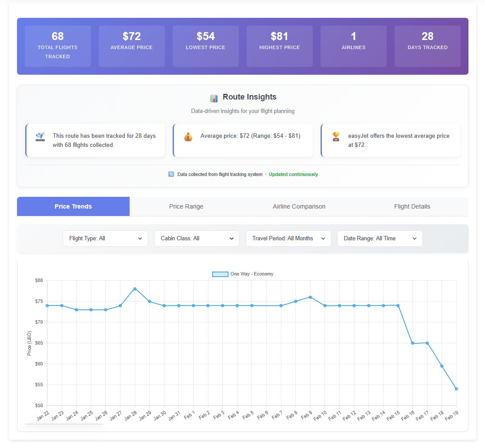Click the airplane icon in tracking insight
The height and width of the screenshot is (448, 485).
pos(40,137)
